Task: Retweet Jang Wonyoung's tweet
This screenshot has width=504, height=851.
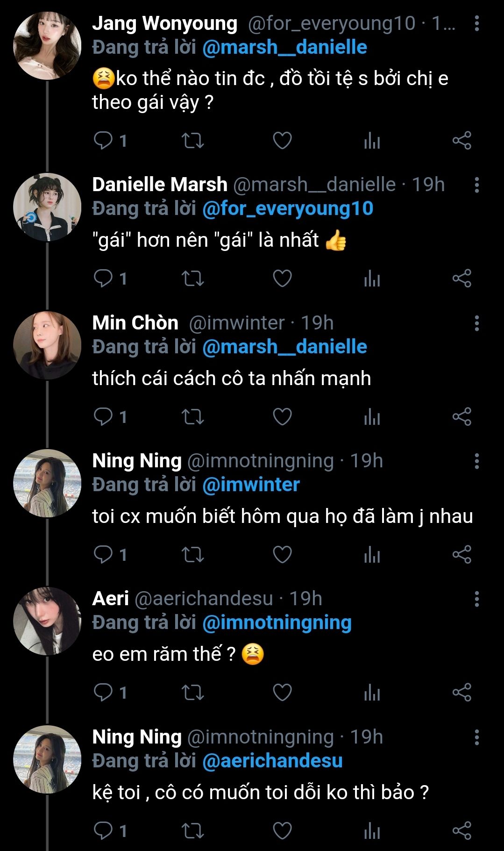Action: 192,140
